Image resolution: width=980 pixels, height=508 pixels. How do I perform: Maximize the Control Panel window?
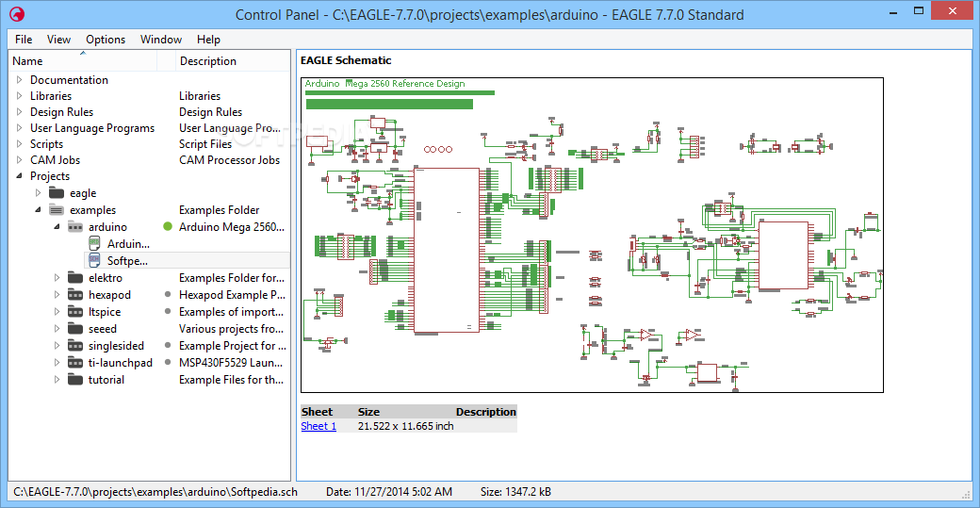coord(918,10)
